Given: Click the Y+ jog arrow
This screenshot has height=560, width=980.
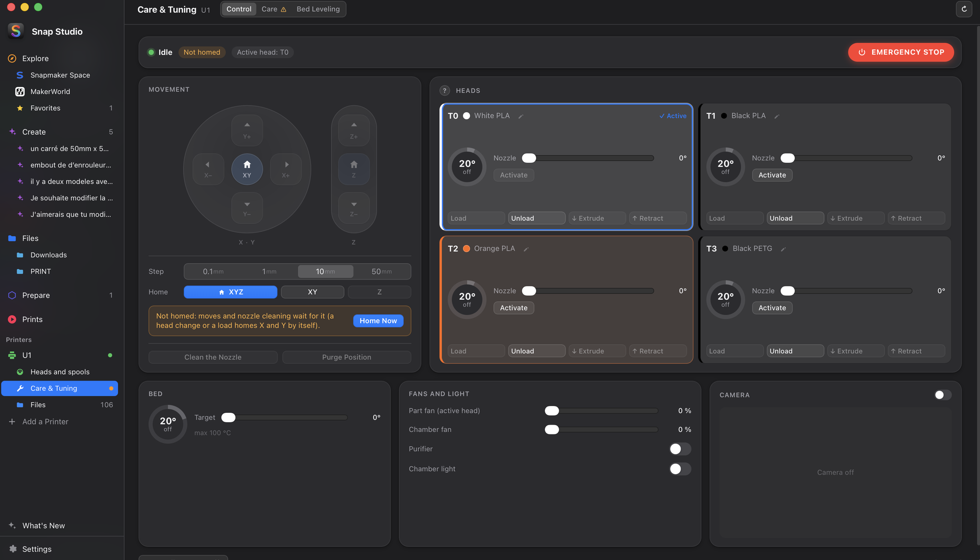Looking at the screenshot, I should tap(247, 130).
